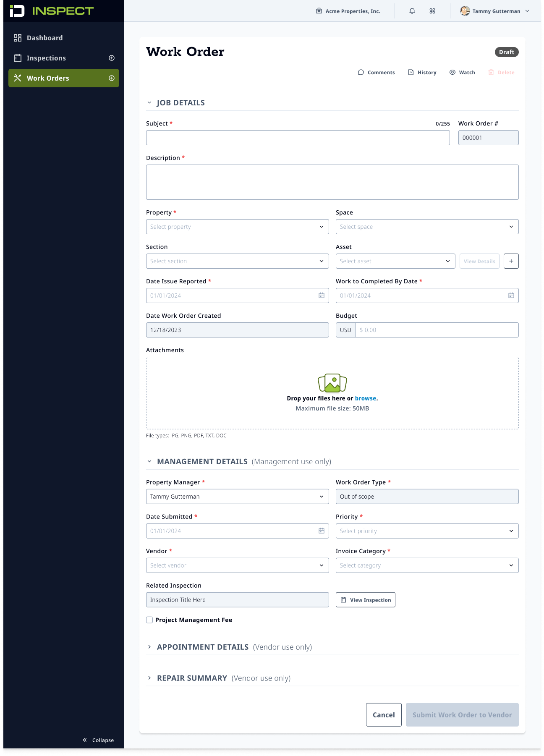544x756 pixels.
Task: Click the Acme Properties building icon
Action: click(x=319, y=11)
